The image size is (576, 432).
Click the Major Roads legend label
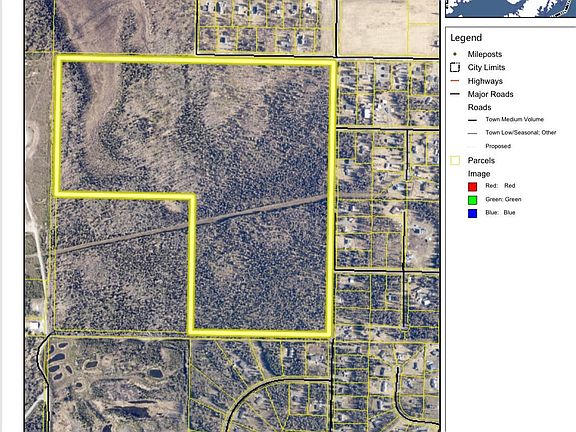pyautogui.click(x=490, y=94)
